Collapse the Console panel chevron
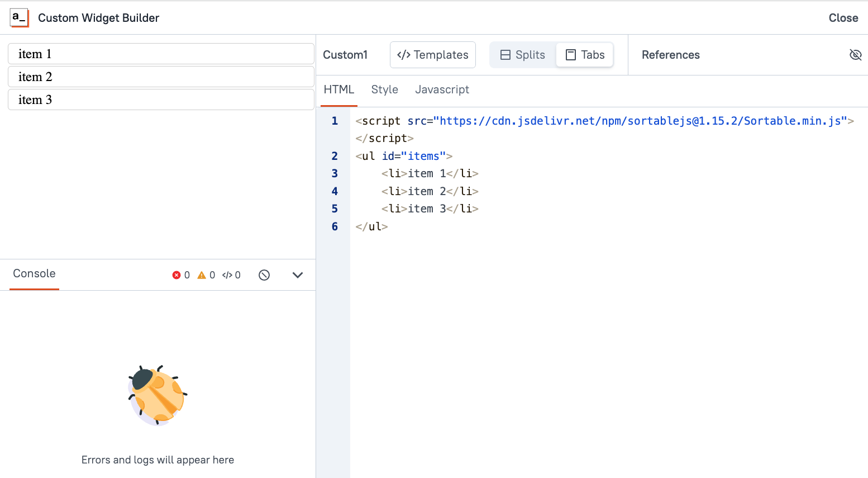Image resolution: width=868 pixels, height=478 pixels. pyautogui.click(x=298, y=275)
